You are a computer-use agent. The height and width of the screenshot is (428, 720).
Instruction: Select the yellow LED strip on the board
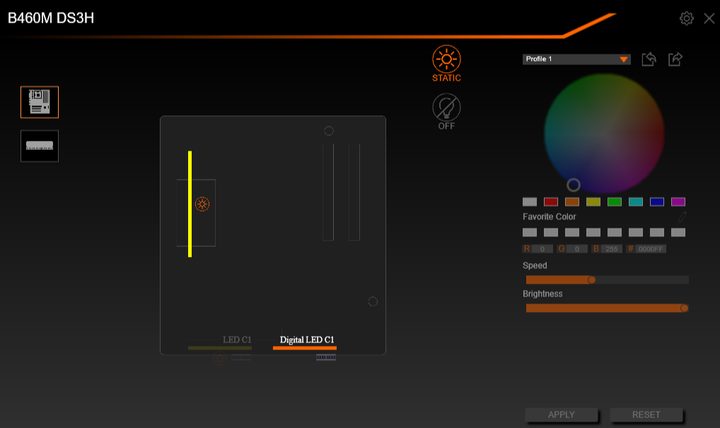pos(190,204)
